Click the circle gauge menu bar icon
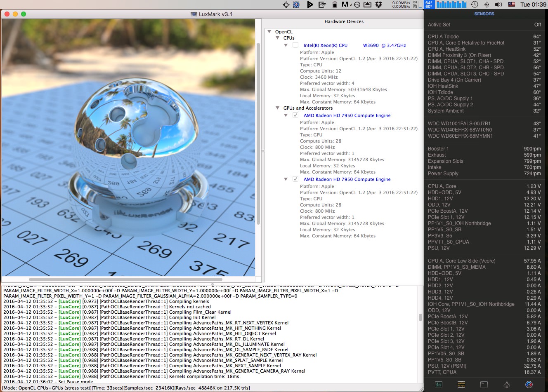The width and height of the screenshot is (548, 392). [357, 5]
